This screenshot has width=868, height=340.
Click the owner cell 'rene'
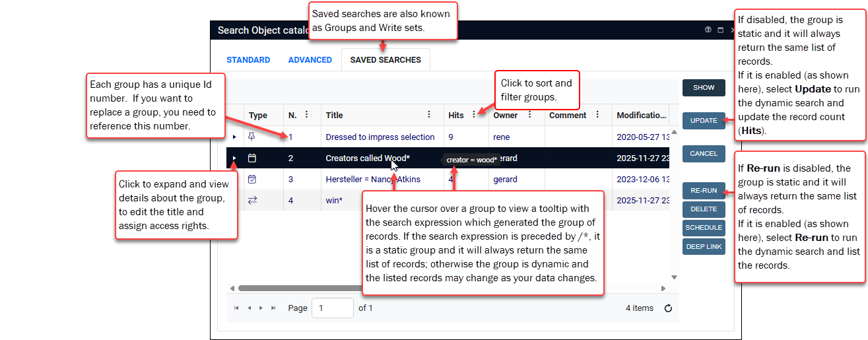[x=502, y=137]
